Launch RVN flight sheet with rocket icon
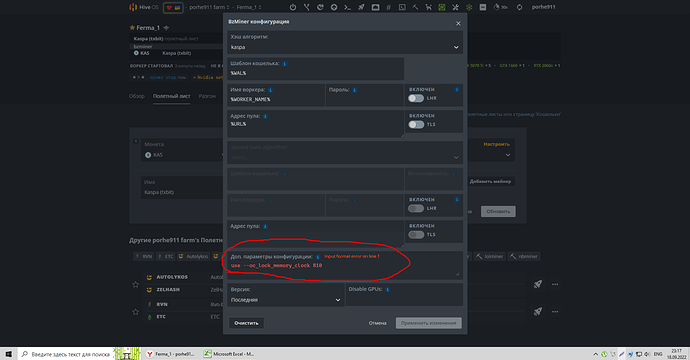 click(x=538, y=311)
